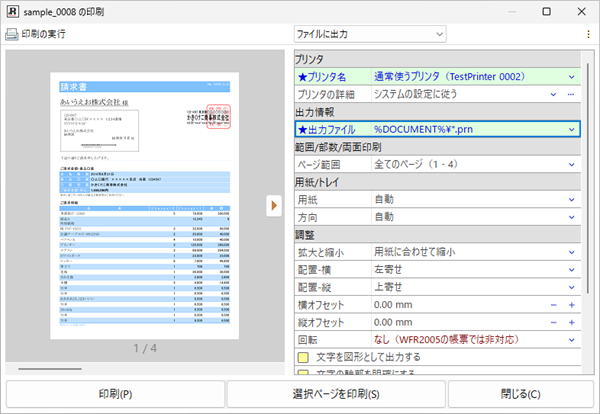This screenshot has width=600, height=414.
Task: Click the printer icon for 印刷の実行
Action: [x=11, y=34]
